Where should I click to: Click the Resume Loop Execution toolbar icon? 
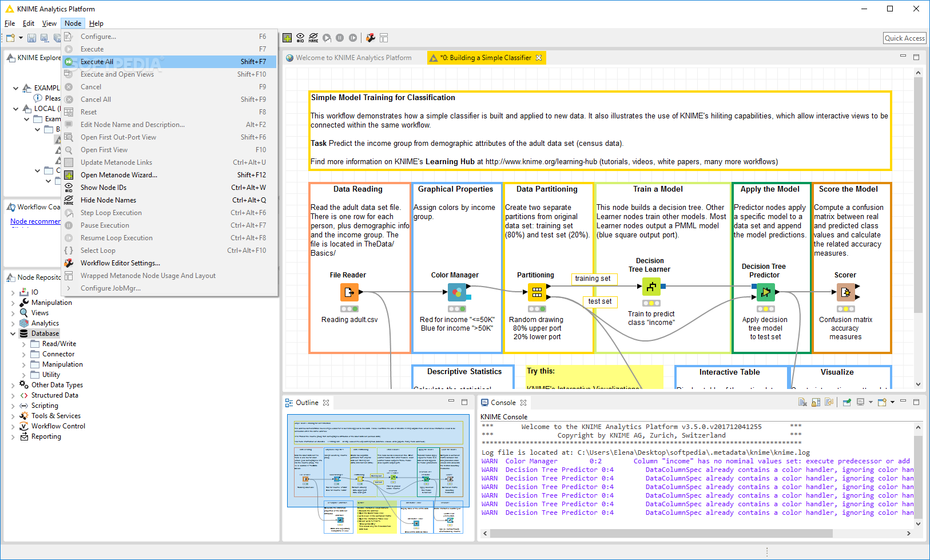click(x=353, y=38)
